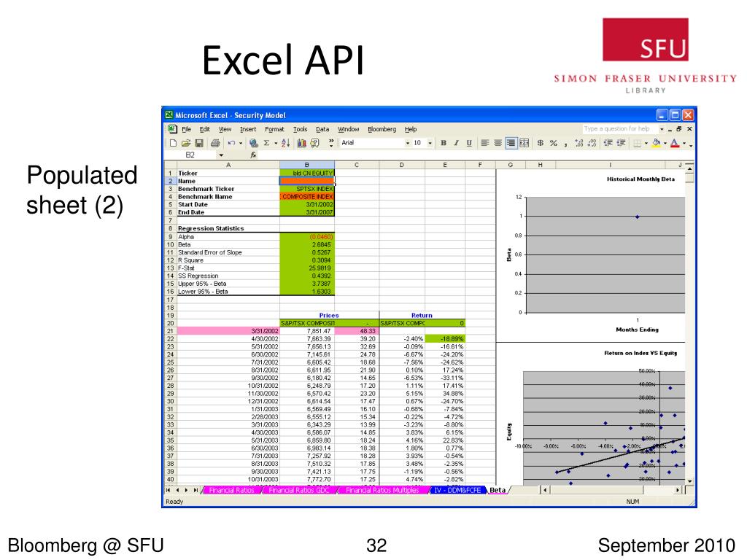Select the Beta value 2.6845 cell
747x560 pixels.
click(307, 245)
